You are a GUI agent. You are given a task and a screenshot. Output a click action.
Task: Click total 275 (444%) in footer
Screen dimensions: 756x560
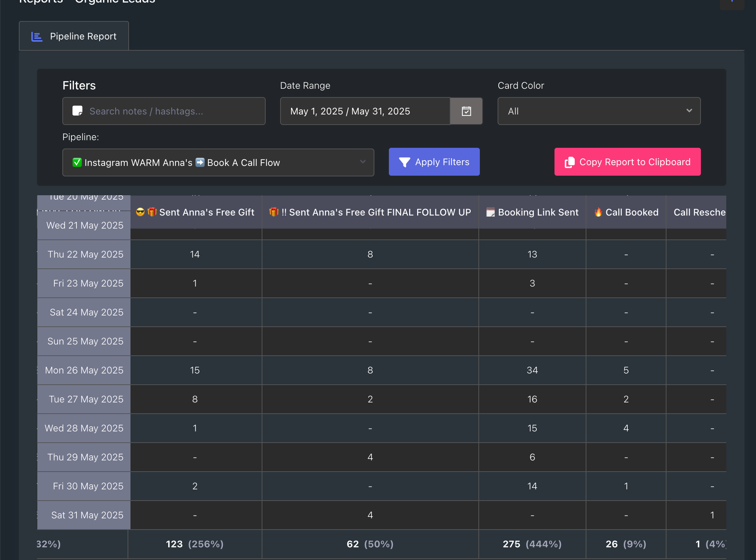[x=532, y=544]
